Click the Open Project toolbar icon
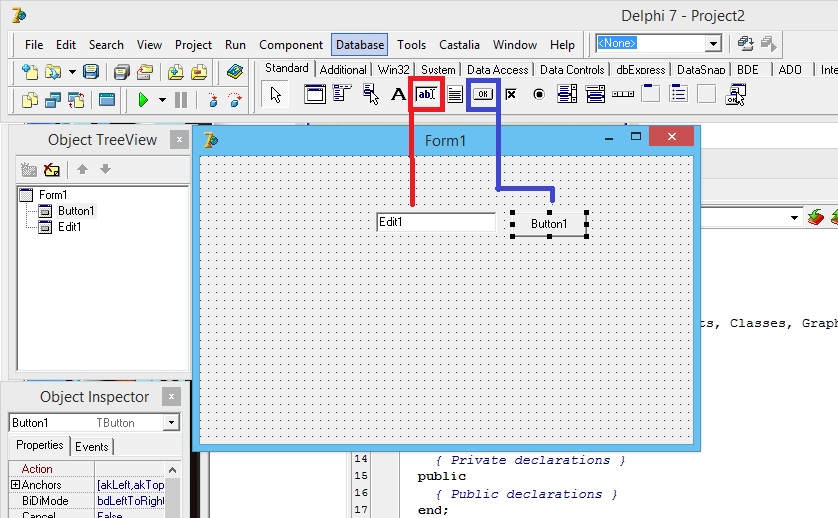 click(144, 72)
